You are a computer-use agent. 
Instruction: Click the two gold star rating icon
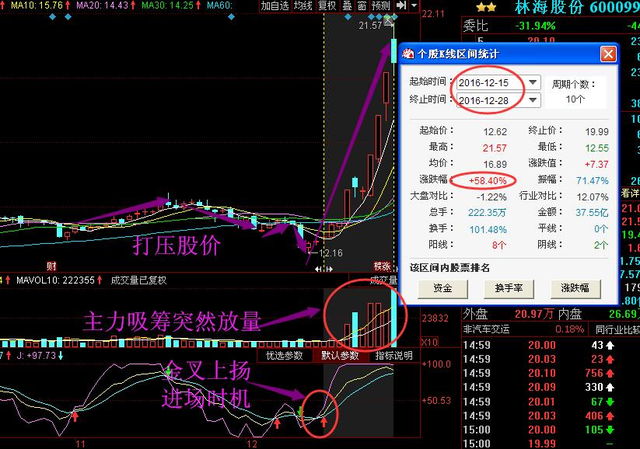coord(486,7)
